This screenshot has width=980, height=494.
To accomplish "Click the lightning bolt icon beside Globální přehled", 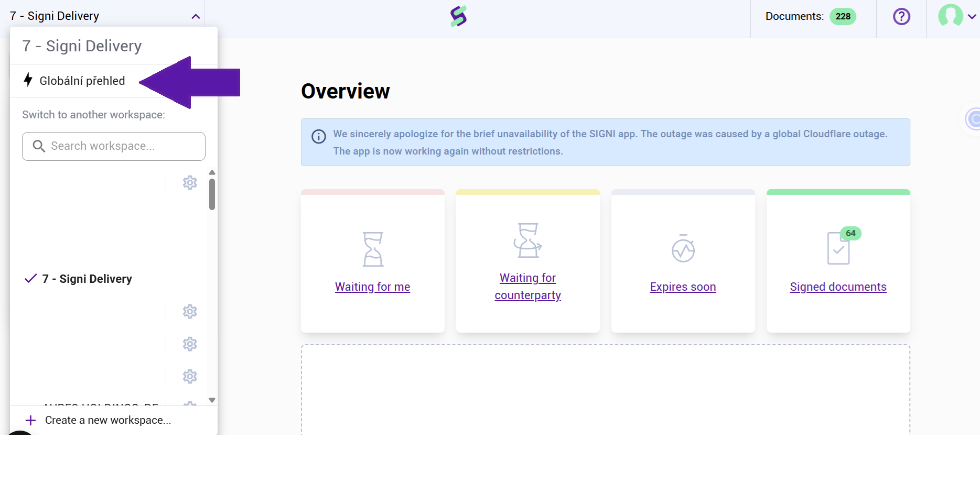I will pyautogui.click(x=28, y=80).
